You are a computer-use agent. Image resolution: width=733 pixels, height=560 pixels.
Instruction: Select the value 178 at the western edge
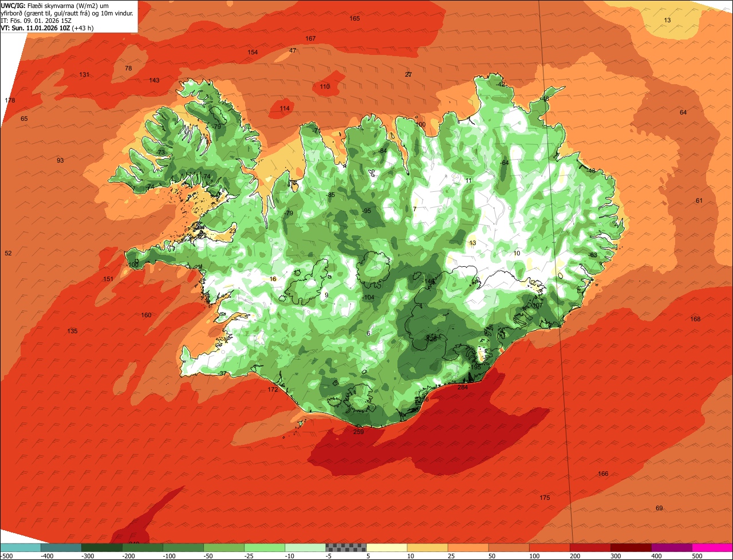click(x=10, y=100)
